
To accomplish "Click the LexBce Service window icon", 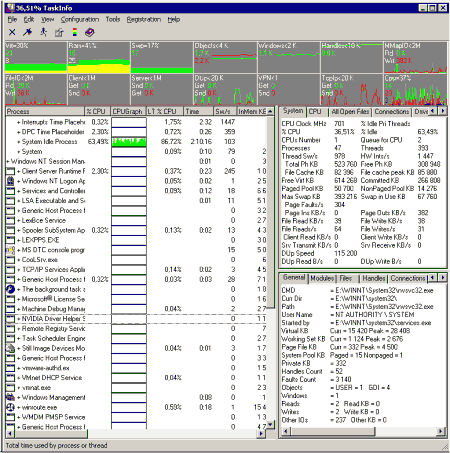I will pyautogui.click(x=11, y=220).
